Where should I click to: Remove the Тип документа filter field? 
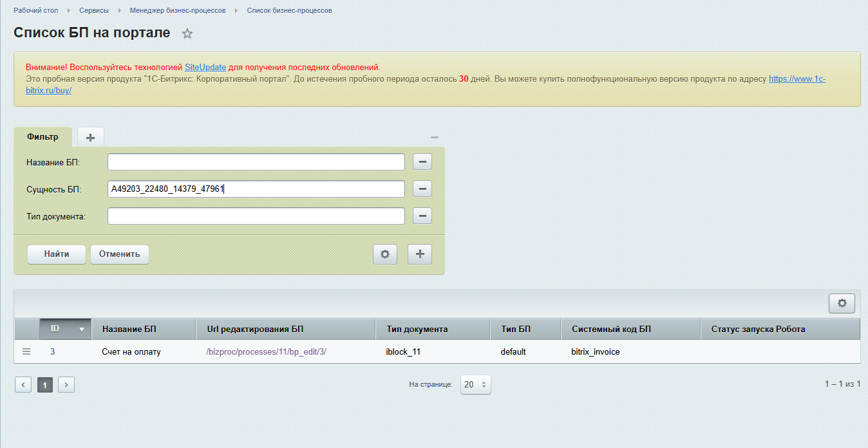coord(422,216)
